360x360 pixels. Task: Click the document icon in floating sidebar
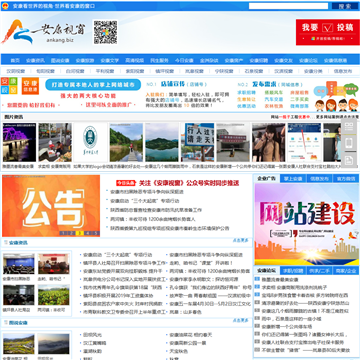click(x=349, y=160)
